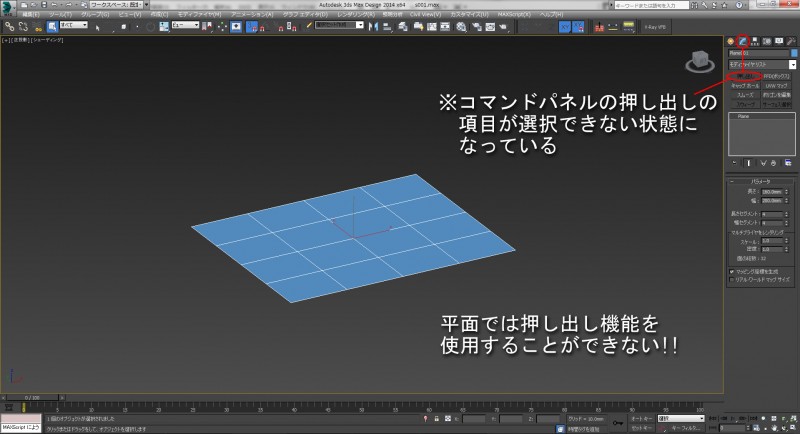Click the UVW Map modifier button
The width and height of the screenshot is (800, 434).
tap(777, 85)
